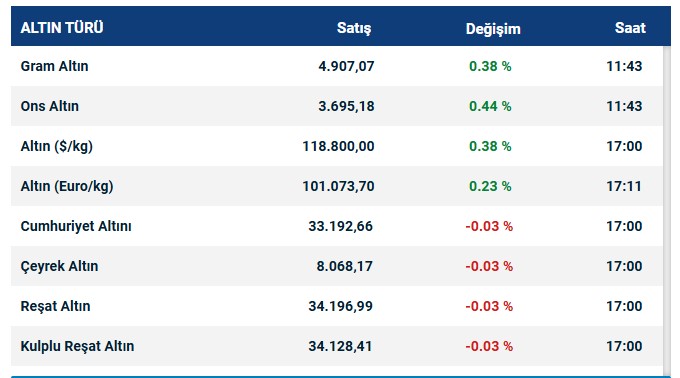Open the Reşat Altın row

[x=337, y=306]
